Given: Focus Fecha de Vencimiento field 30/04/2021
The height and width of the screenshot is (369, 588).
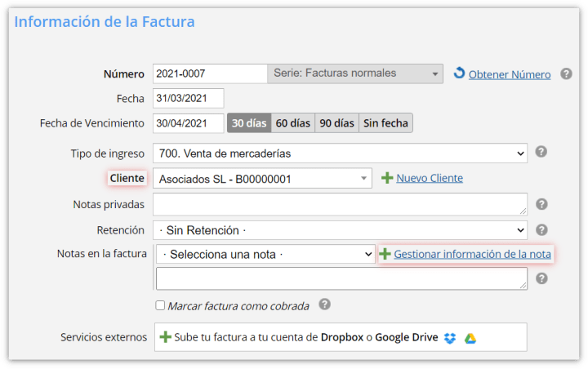Looking at the screenshot, I should pyautogui.click(x=189, y=123).
